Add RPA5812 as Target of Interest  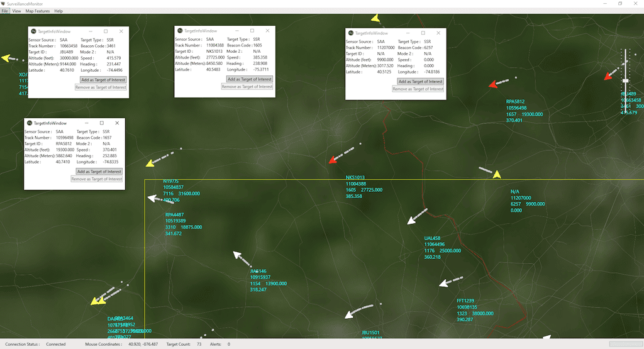pos(99,171)
